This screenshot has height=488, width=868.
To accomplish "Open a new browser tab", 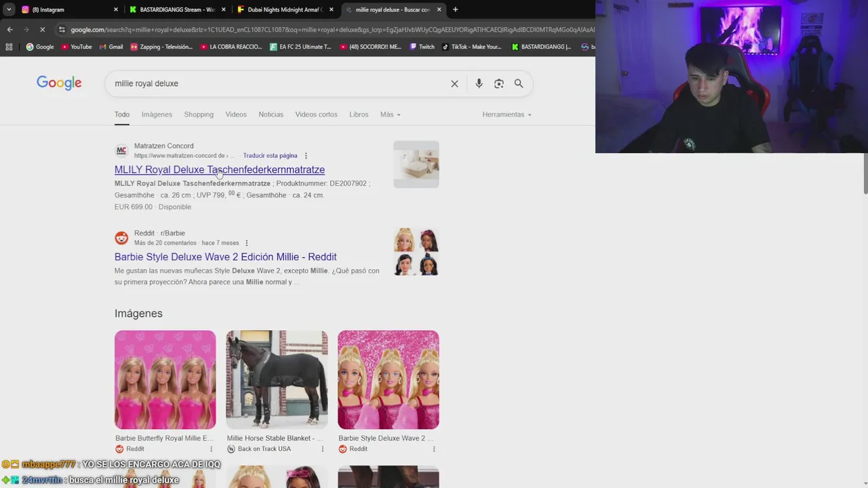I will [x=455, y=9].
